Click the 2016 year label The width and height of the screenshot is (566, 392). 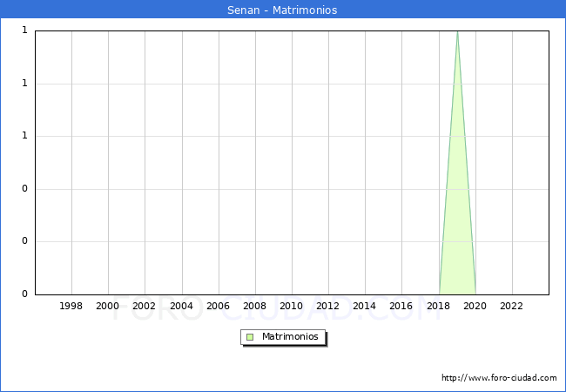tap(401, 306)
